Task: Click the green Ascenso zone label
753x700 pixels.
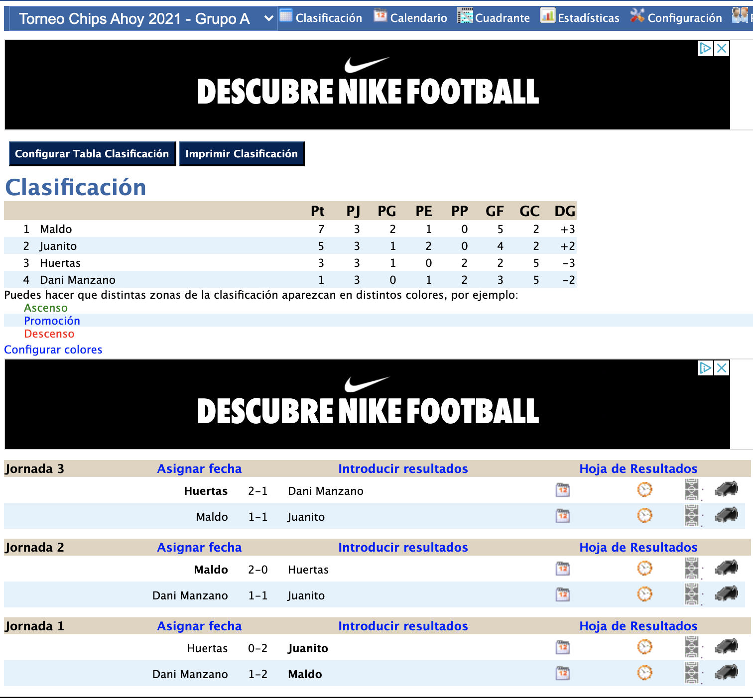Action: point(46,308)
